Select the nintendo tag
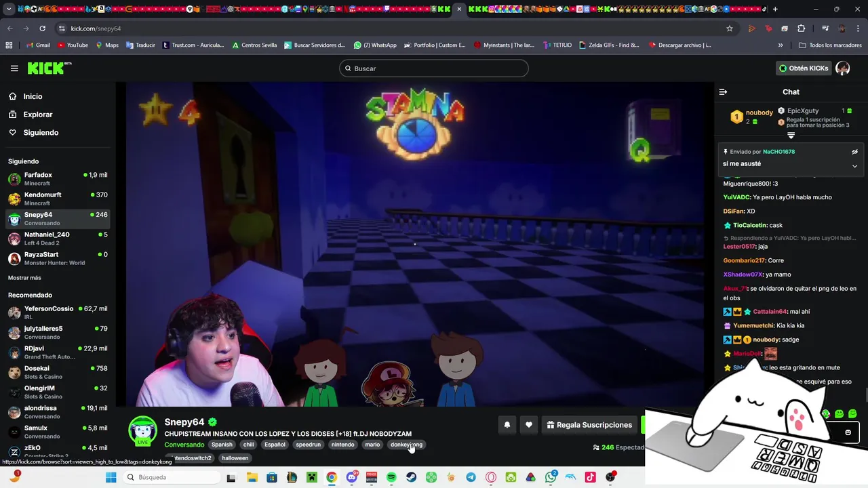Image resolution: width=868 pixels, height=488 pixels. tap(342, 445)
